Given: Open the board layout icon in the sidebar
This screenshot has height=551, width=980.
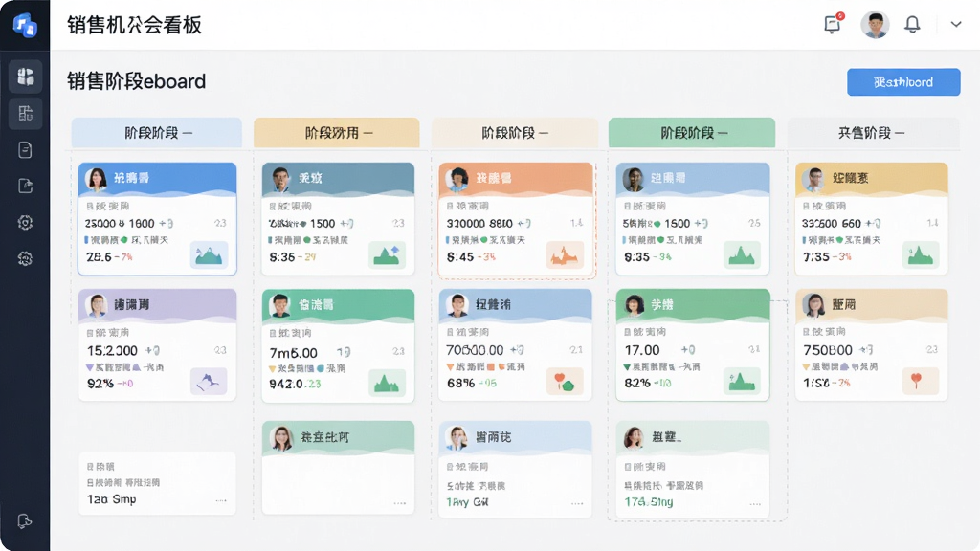Looking at the screenshot, I should coord(26,113).
